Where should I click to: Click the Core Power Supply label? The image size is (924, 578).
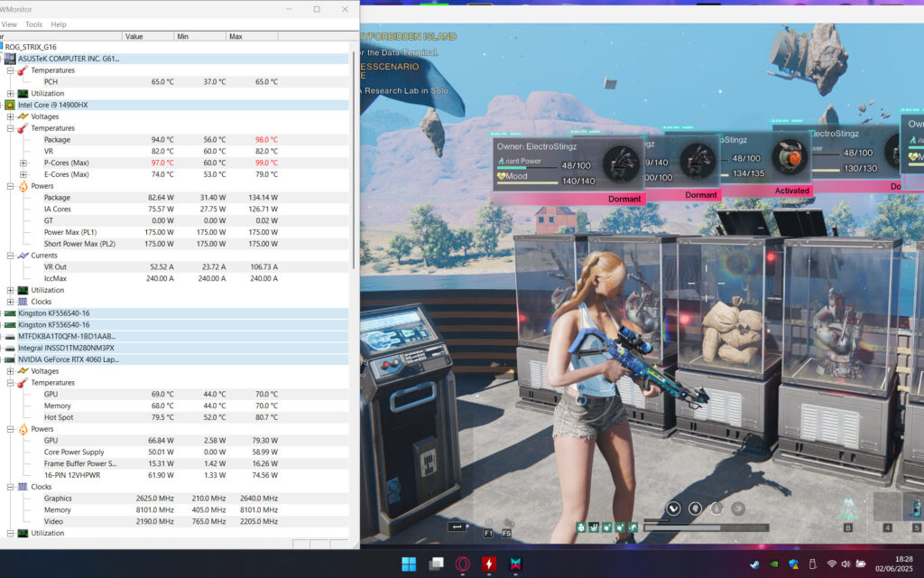[x=74, y=452]
